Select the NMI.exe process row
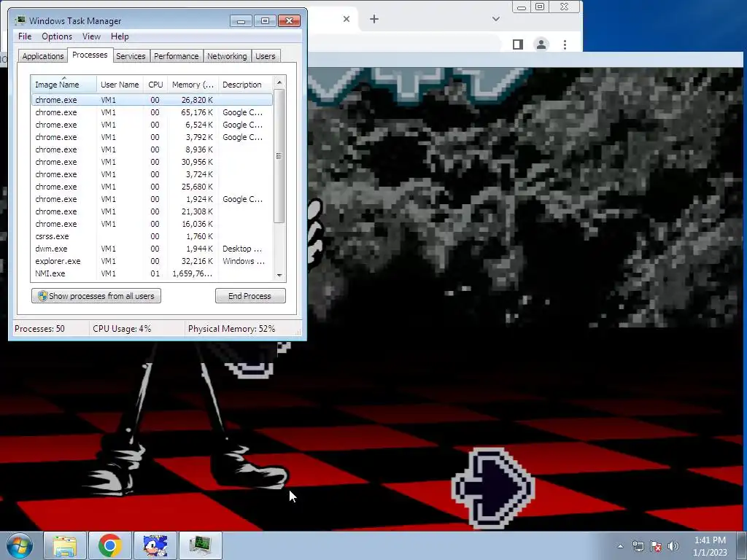The image size is (747, 560). [152, 273]
